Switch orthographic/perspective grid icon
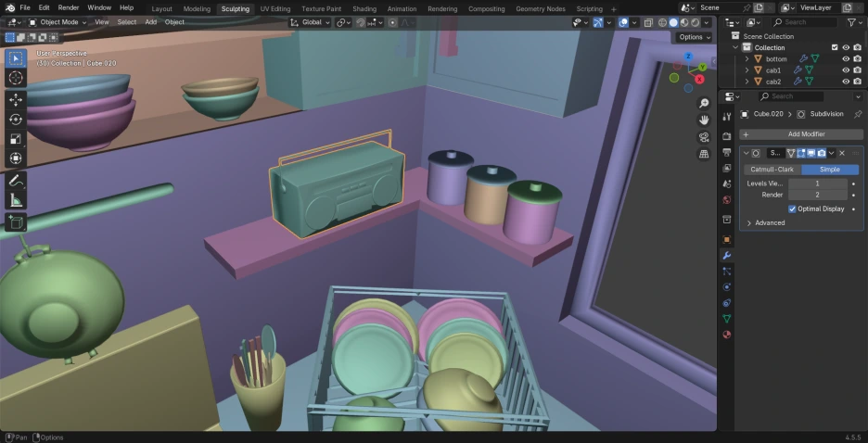This screenshot has width=868, height=443. 704,154
